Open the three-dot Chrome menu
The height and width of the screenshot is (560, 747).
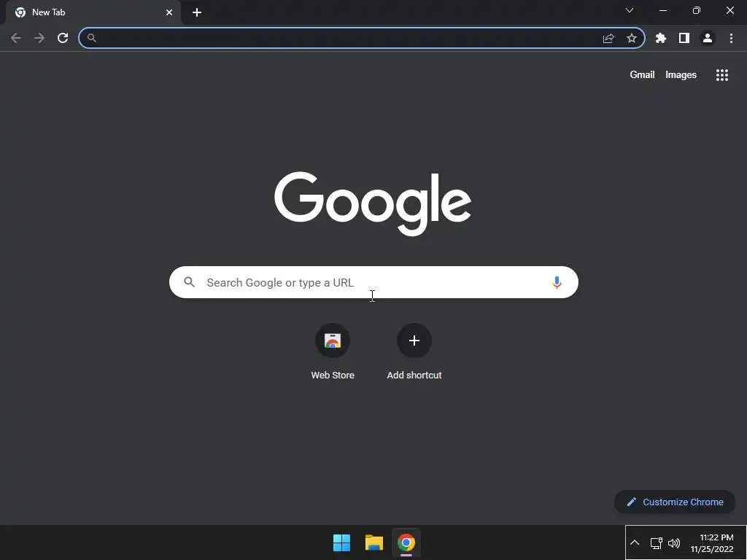coord(731,38)
